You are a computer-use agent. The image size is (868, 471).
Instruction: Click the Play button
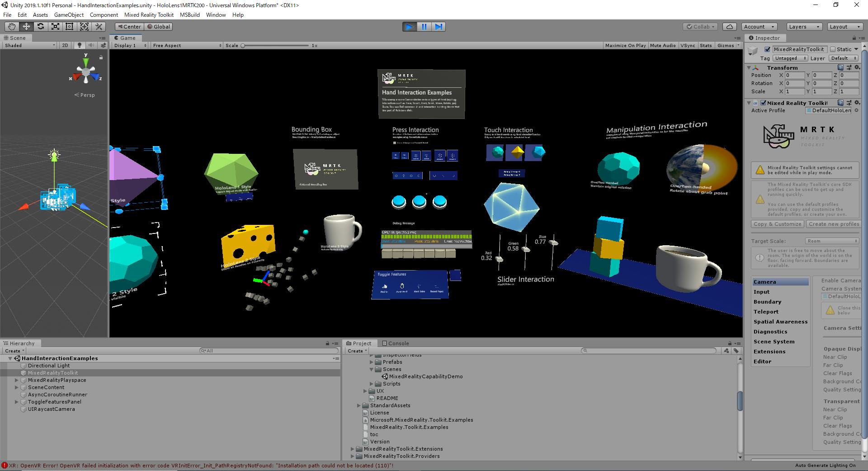click(x=410, y=27)
